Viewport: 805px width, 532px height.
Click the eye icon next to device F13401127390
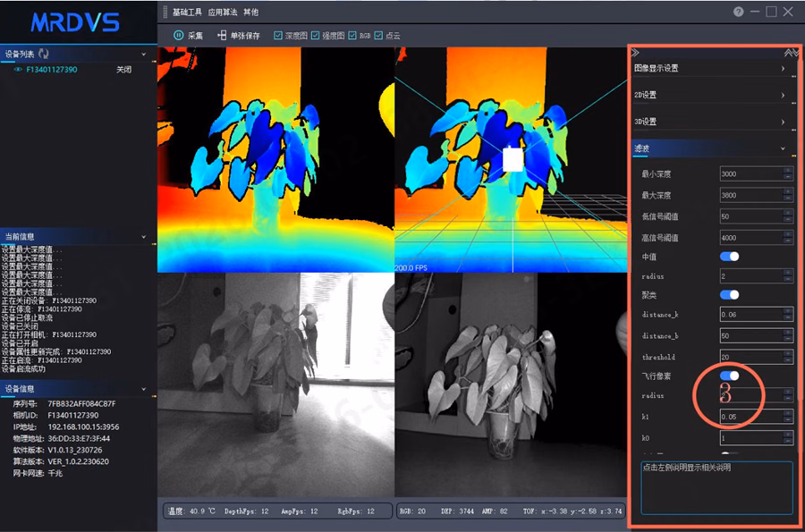click(18, 69)
